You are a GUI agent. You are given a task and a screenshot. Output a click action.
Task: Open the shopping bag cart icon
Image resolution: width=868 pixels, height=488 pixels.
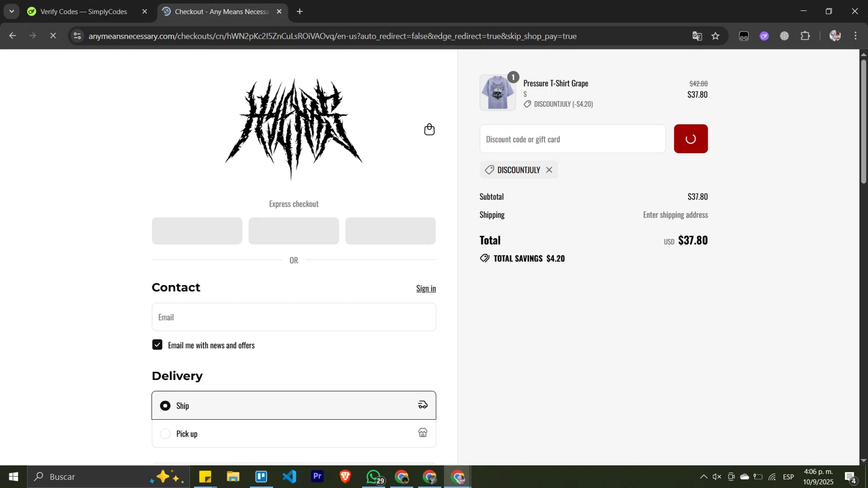[x=429, y=130]
